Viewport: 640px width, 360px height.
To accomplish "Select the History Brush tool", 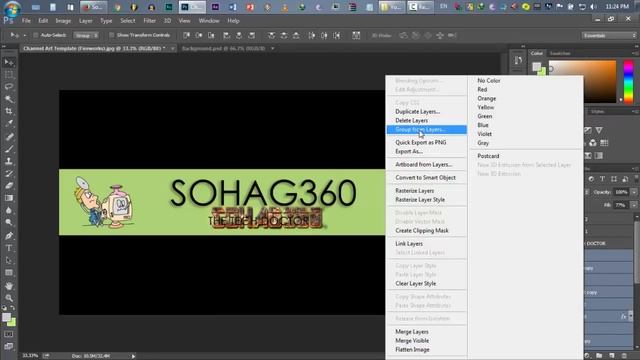I will (9, 173).
